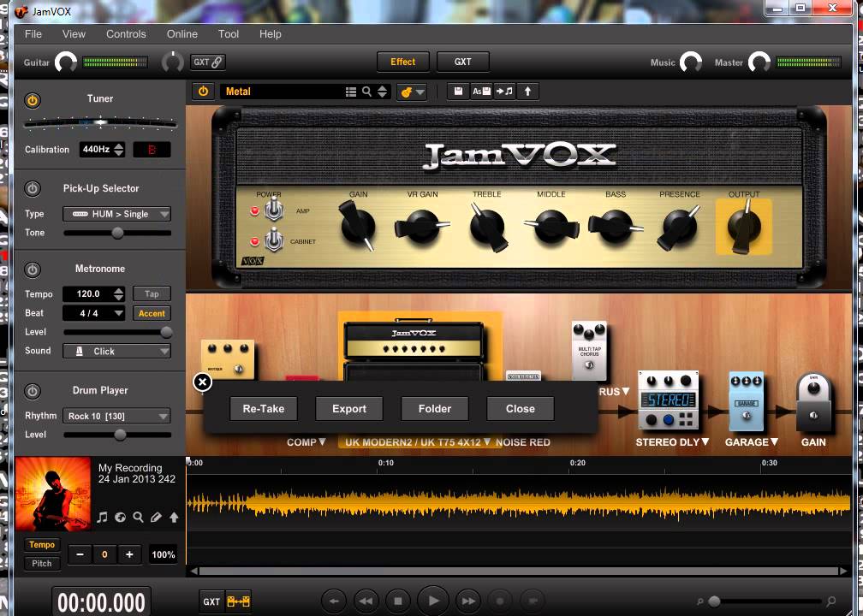Enable the Tempo mode button
Viewport: 863px width, 616px height.
42,544
